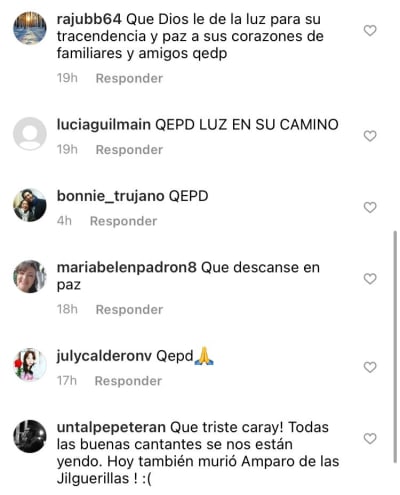Like mariabelenpadron8's comment with the heart
The image size is (400, 495).
pyautogui.click(x=370, y=279)
